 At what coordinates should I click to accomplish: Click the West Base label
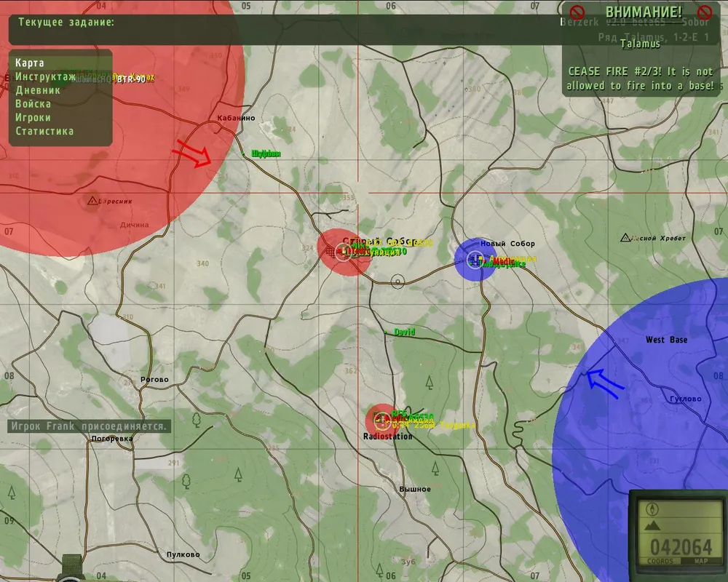tap(667, 340)
